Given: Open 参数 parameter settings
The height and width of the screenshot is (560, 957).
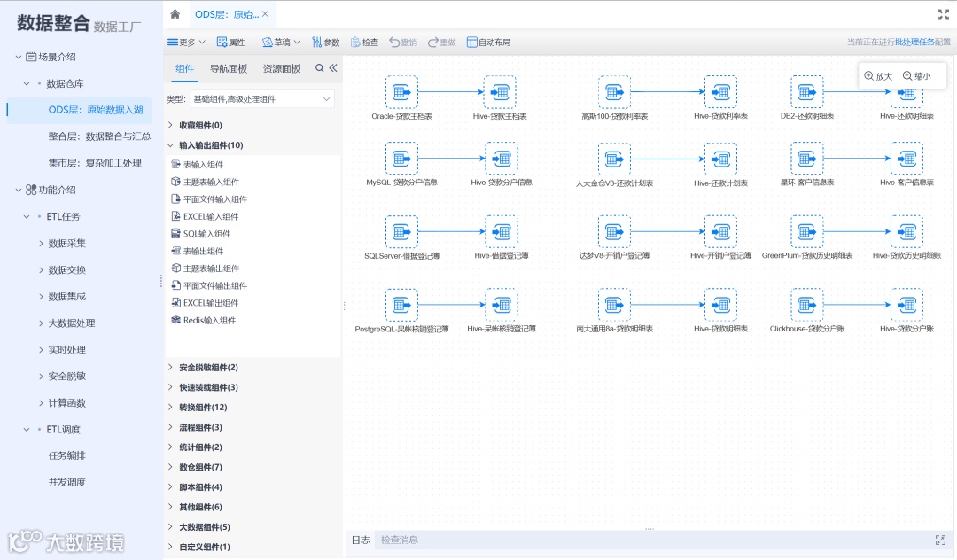Looking at the screenshot, I should (x=325, y=43).
